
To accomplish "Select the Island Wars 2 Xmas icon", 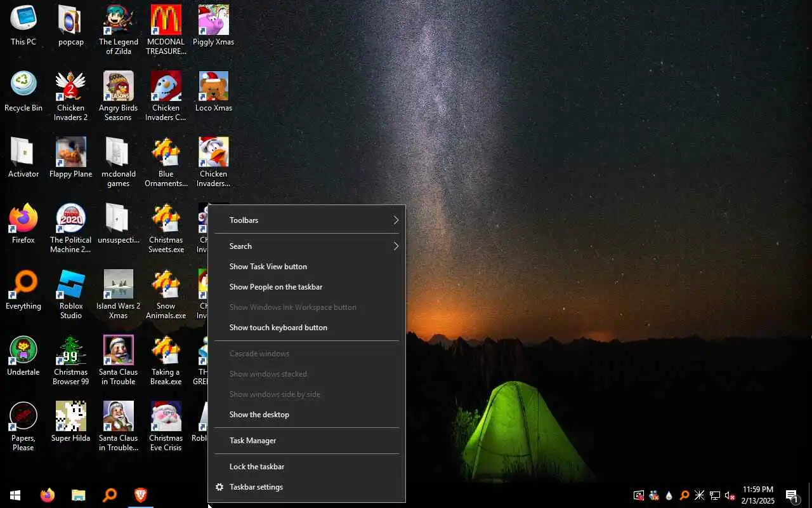I will 119,295.
